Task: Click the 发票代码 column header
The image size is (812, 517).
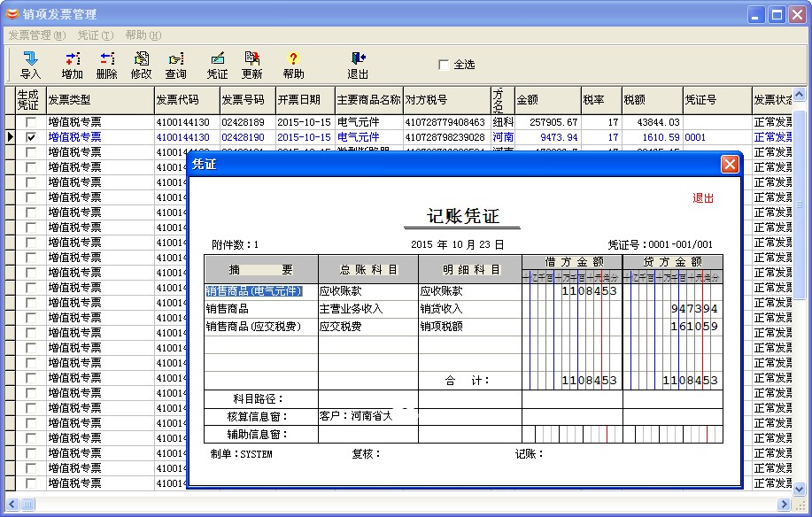Action: 187,100
